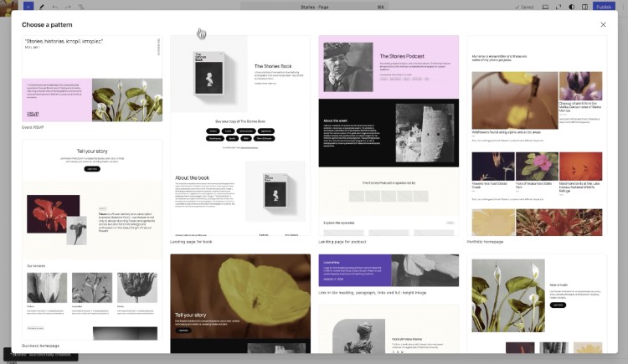Choose the Landing page for podcast pattern
This screenshot has width=628, height=364.
[x=389, y=136]
